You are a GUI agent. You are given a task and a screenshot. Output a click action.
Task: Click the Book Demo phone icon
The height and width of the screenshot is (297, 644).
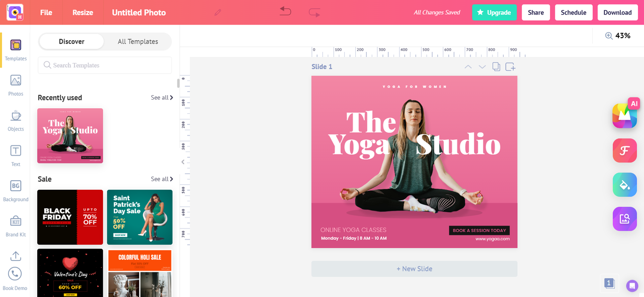[x=15, y=273]
